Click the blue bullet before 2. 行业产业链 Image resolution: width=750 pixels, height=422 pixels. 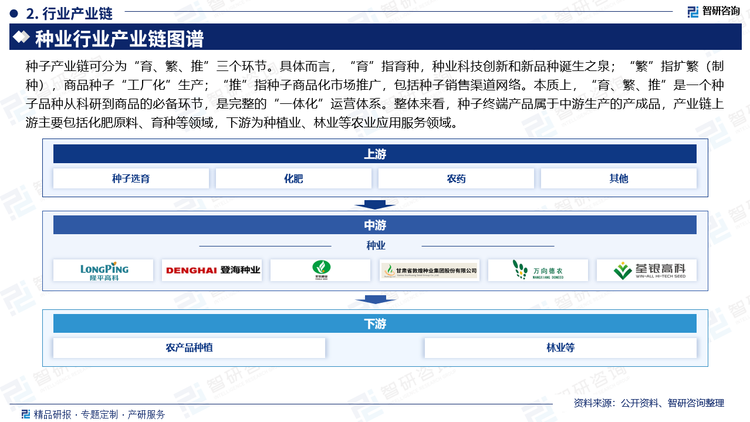tap(13, 13)
